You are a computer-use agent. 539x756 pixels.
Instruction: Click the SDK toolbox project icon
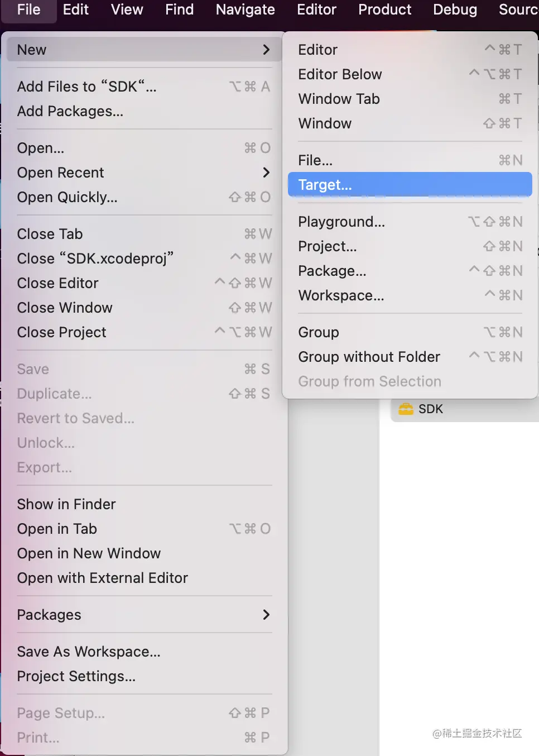point(406,409)
